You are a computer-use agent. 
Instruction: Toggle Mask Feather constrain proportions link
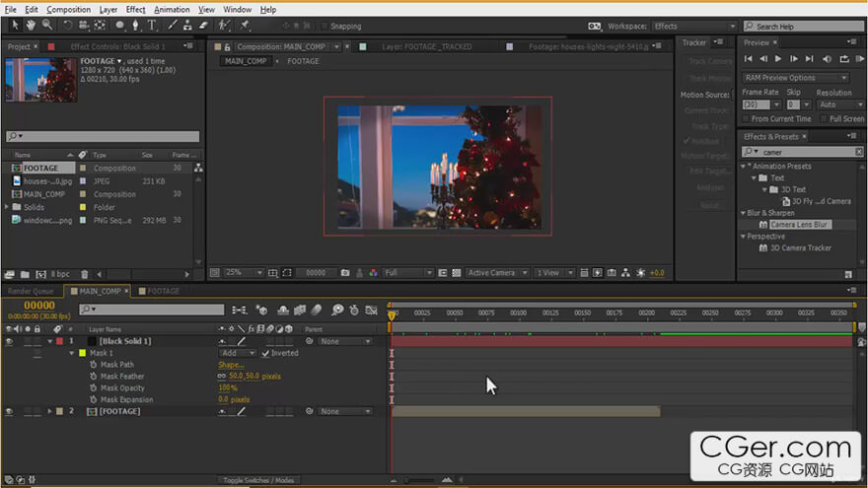[222, 377]
